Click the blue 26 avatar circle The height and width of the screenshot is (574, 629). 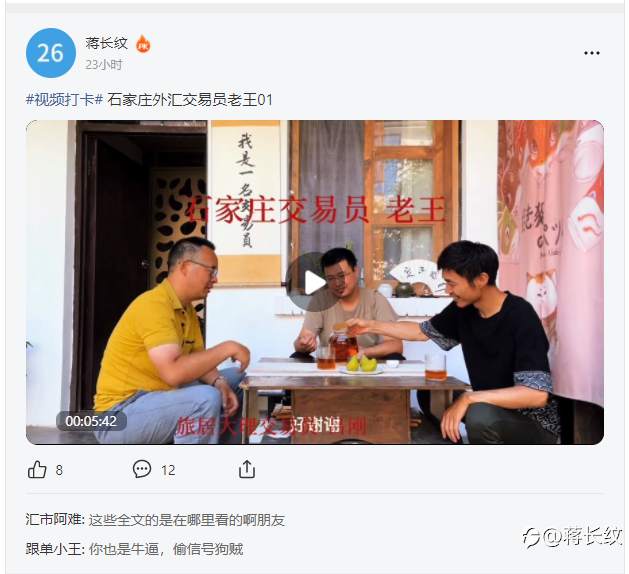(x=51, y=53)
